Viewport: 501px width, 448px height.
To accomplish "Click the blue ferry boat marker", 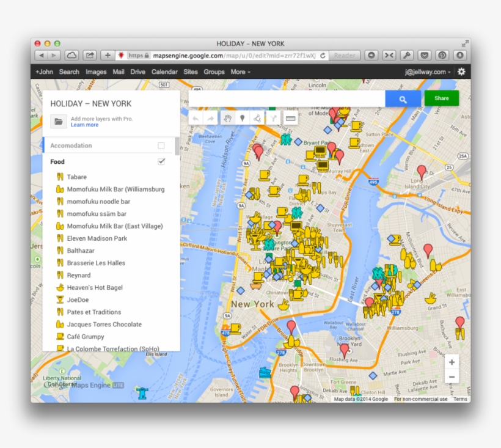I will click(x=265, y=372).
